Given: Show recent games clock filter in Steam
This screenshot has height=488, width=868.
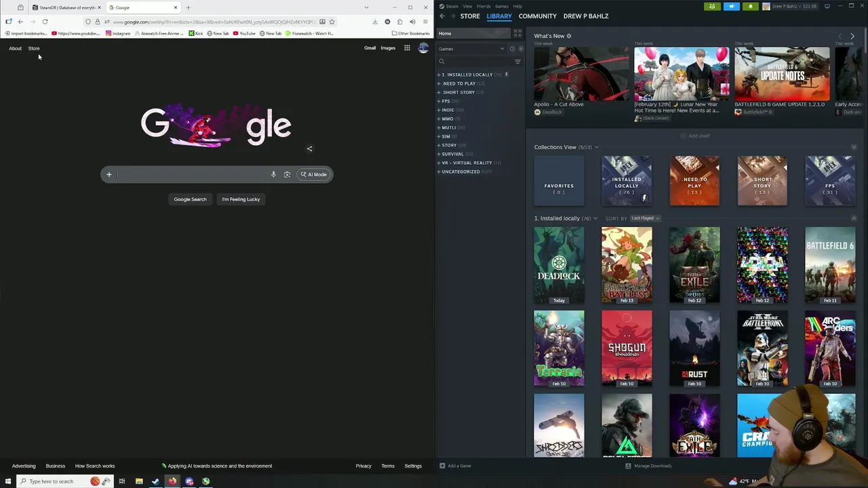Looking at the screenshot, I should click(512, 49).
